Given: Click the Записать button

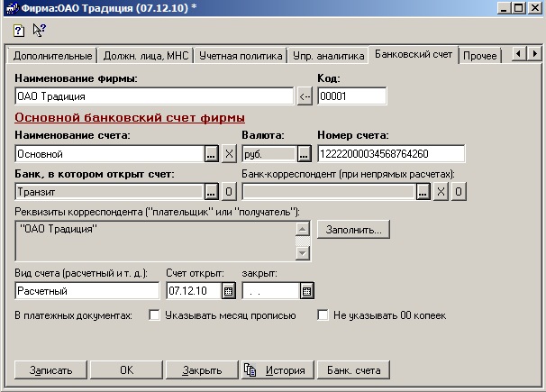Looking at the screenshot, I should point(50,370).
